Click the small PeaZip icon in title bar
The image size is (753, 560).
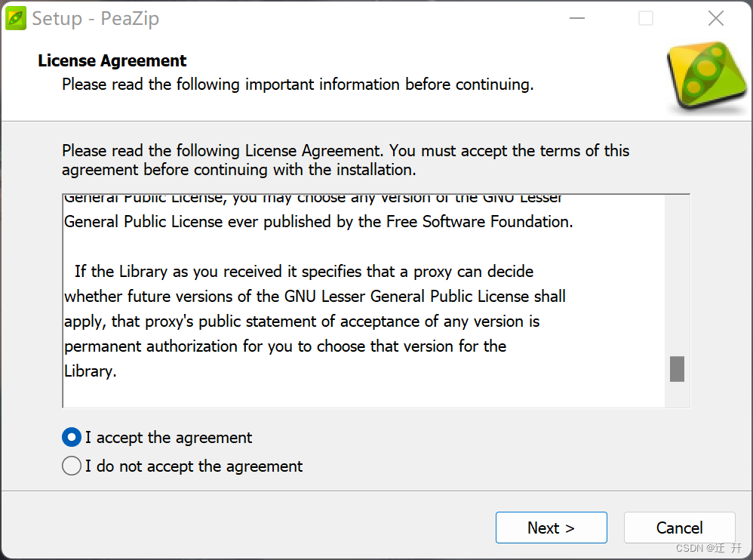[x=16, y=19]
